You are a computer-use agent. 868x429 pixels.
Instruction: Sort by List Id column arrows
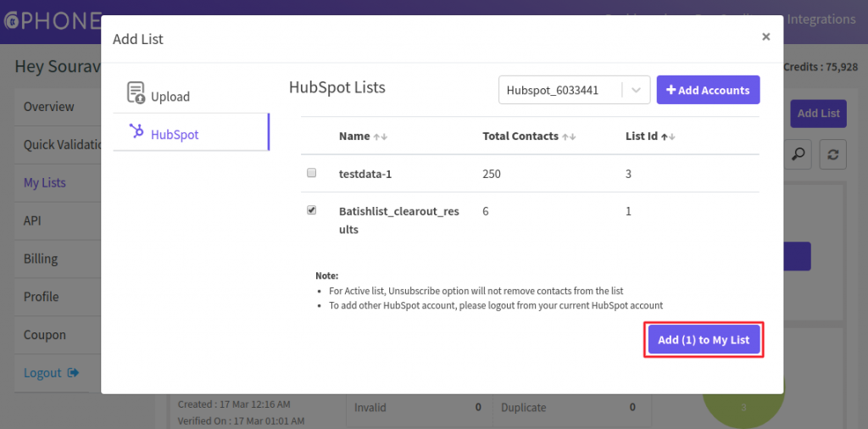668,136
